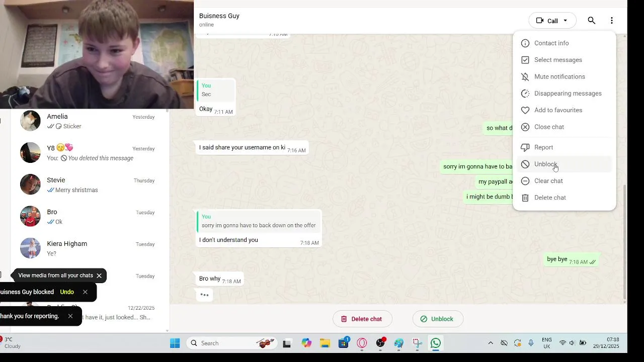Open Disappearing messages option
The image size is (644, 362).
(565, 94)
